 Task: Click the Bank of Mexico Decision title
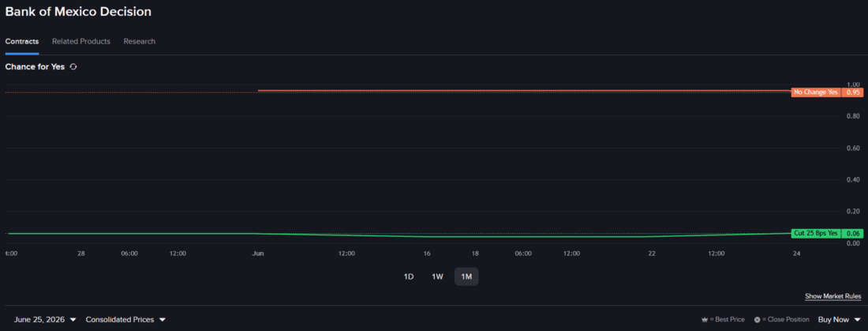[x=78, y=12]
